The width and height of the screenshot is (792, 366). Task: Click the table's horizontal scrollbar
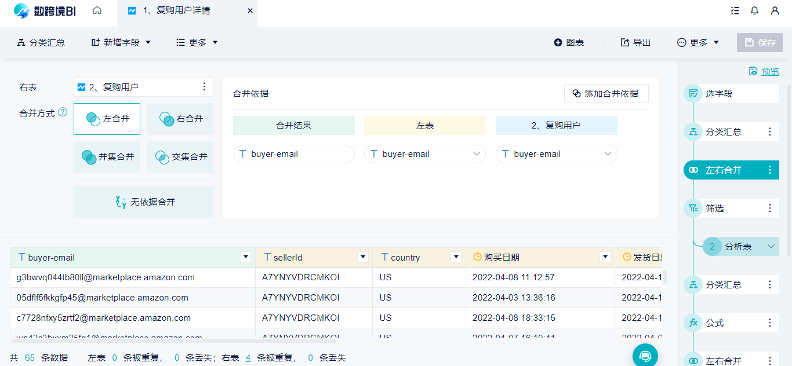point(173,341)
